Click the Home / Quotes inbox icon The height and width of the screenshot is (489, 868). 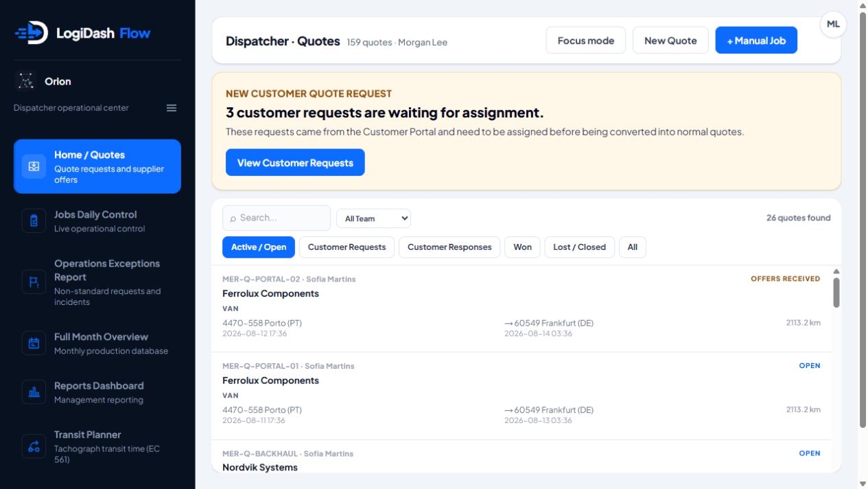pos(34,166)
